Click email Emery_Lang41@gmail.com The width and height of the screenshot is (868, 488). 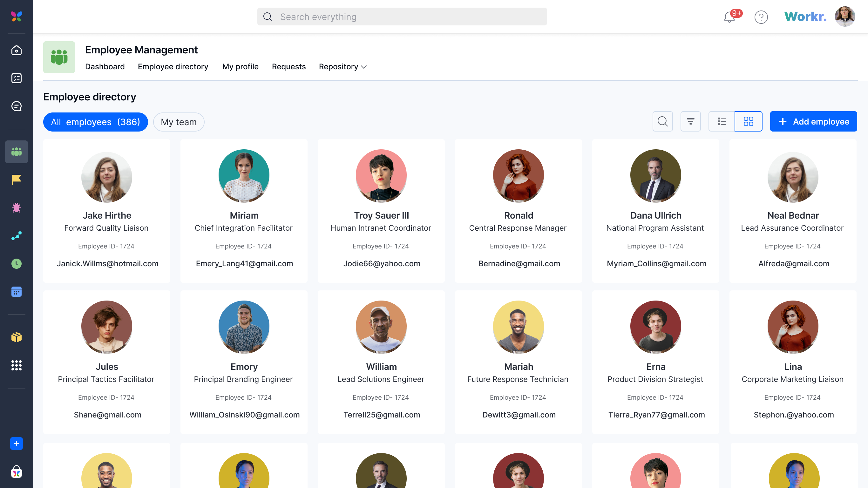point(244,264)
